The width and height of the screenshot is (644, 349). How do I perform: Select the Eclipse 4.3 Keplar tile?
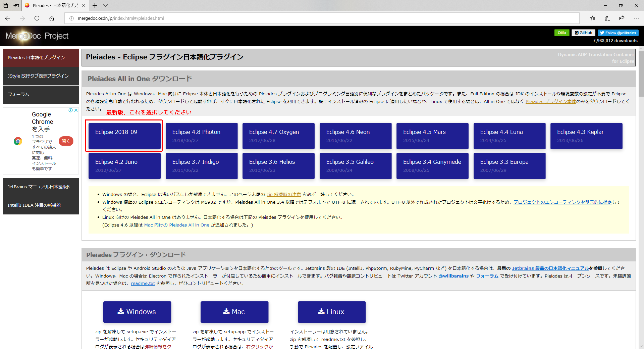click(586, 136)
